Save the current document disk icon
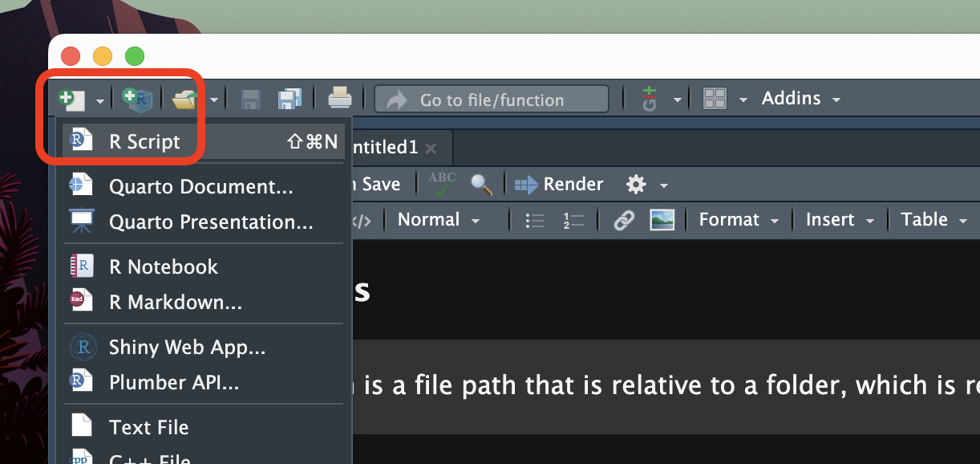This screenshot has height=464, width=980. (x=251, y=100)
